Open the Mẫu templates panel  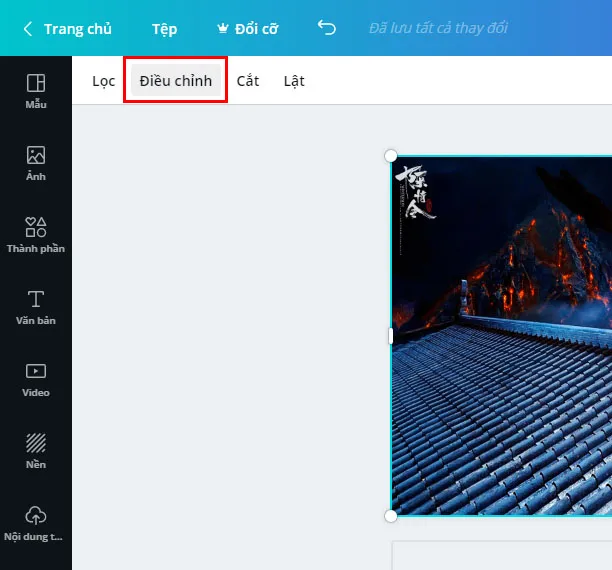click(x=36, y=91)
